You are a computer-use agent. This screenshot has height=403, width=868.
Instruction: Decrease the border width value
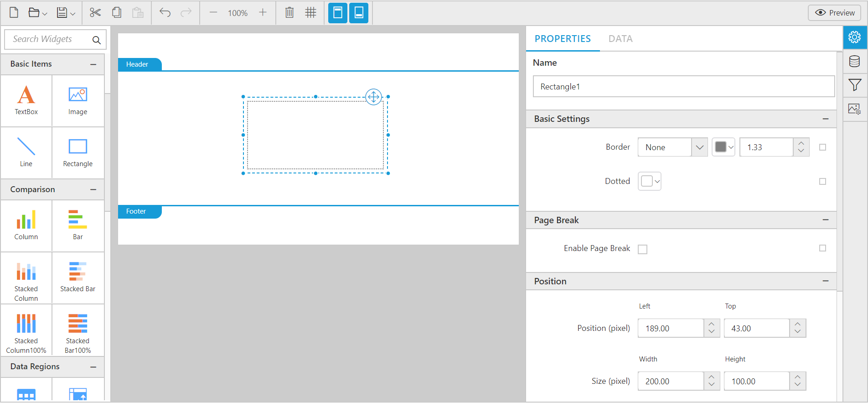click(x=801, y=152)
